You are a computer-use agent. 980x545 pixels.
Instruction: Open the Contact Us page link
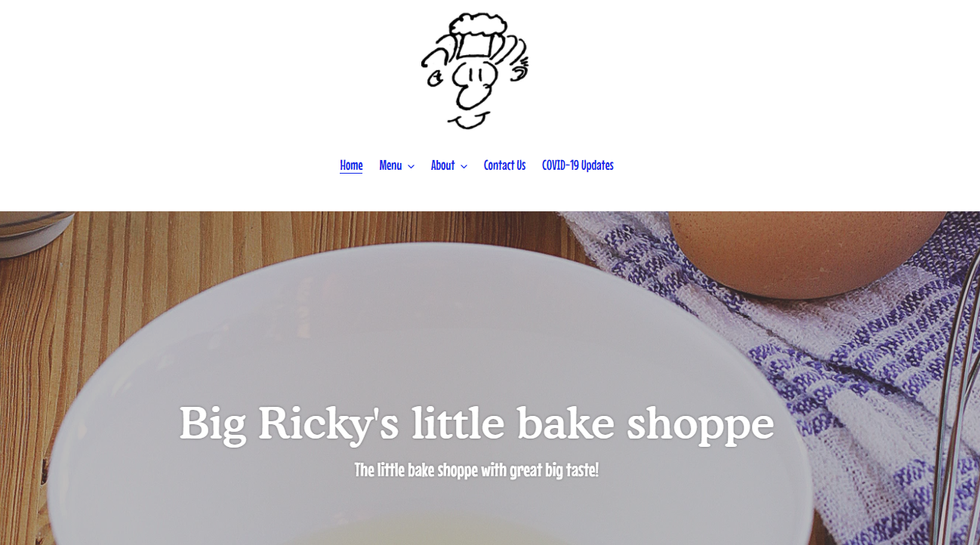pos(504,165)
